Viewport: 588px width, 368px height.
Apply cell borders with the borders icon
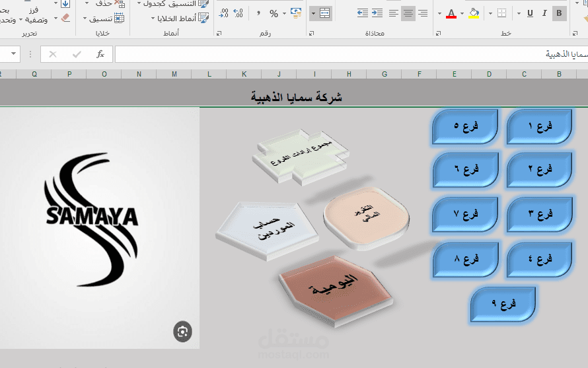(x=501, y=13)
